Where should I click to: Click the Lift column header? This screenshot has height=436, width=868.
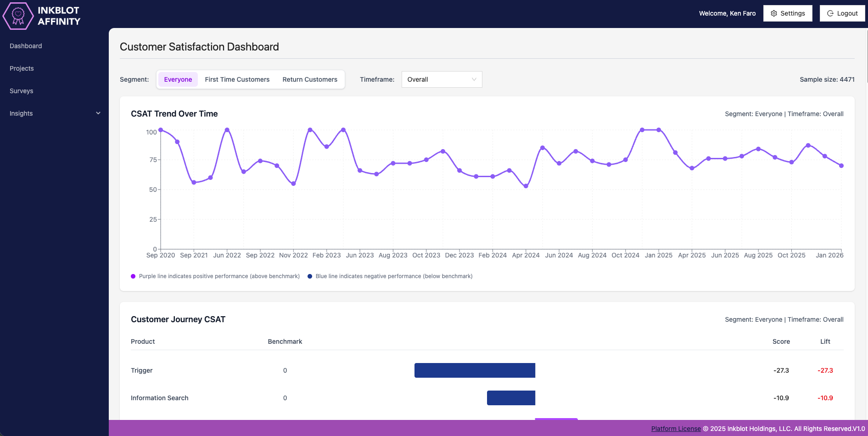coord(825,341)
